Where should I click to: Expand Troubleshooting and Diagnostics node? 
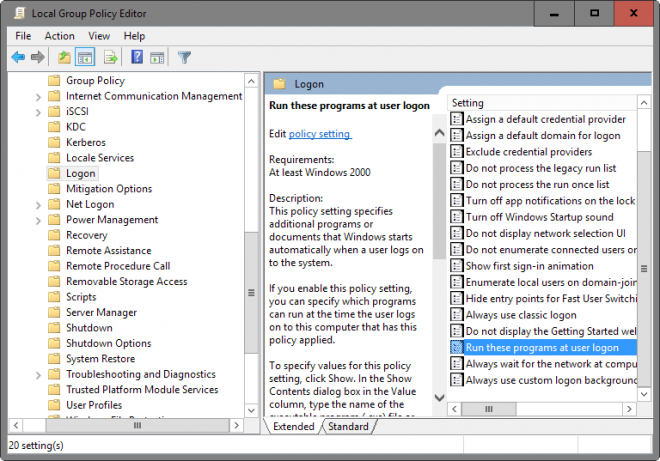click(38, 374)
